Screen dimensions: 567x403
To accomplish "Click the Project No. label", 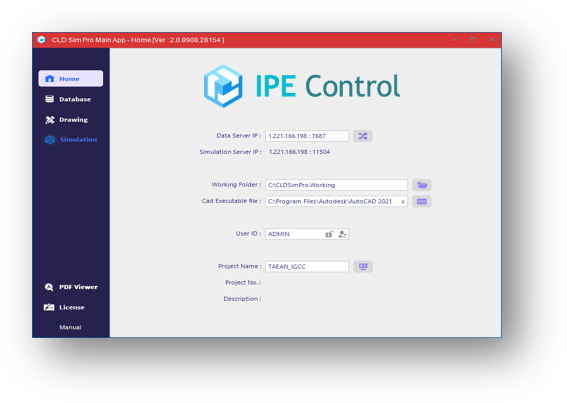I will [x=243, y=283].
